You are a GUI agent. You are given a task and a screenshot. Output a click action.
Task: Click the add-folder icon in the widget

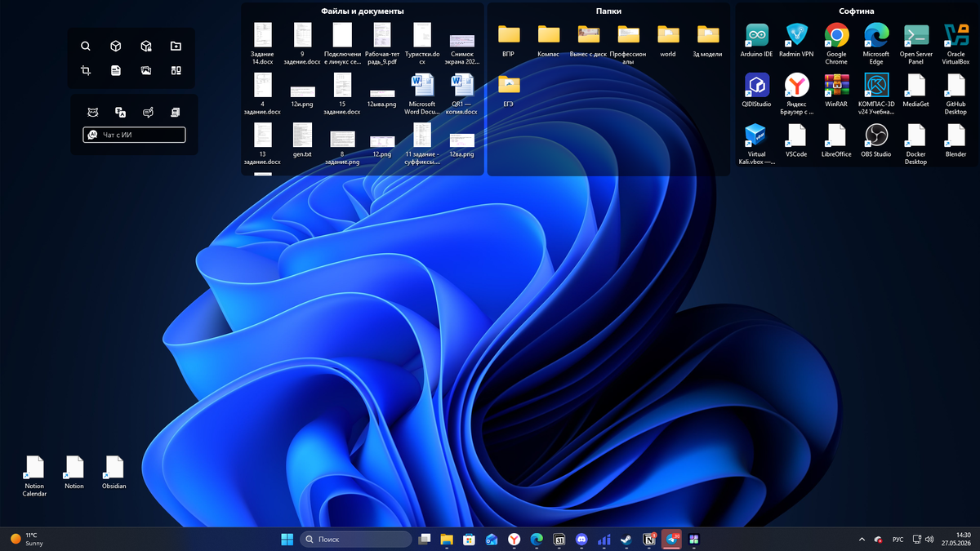pos(176,47)
